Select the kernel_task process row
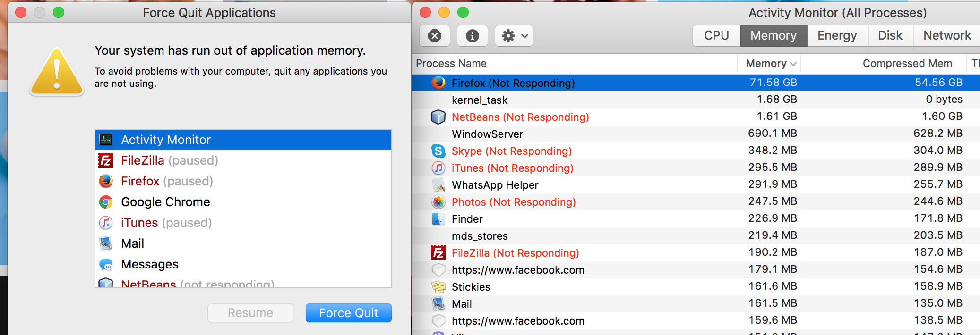The image size is (980, 335). click(x=696, y=100)
